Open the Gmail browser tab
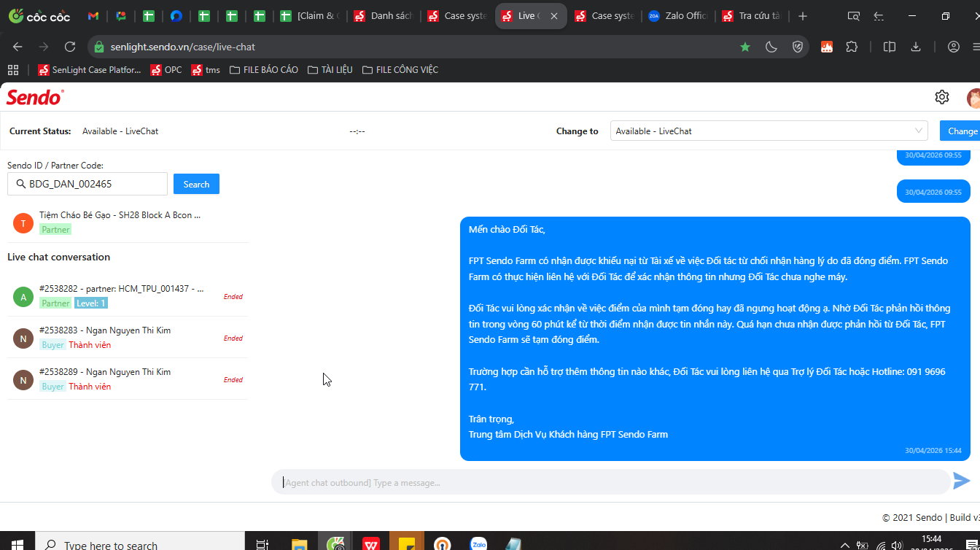This screenshot has height=550, width=980. pos(93,16)
